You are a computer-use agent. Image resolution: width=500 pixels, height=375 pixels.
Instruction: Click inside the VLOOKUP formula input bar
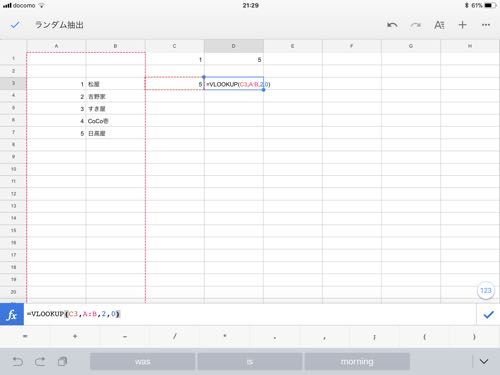coord(250,314)
